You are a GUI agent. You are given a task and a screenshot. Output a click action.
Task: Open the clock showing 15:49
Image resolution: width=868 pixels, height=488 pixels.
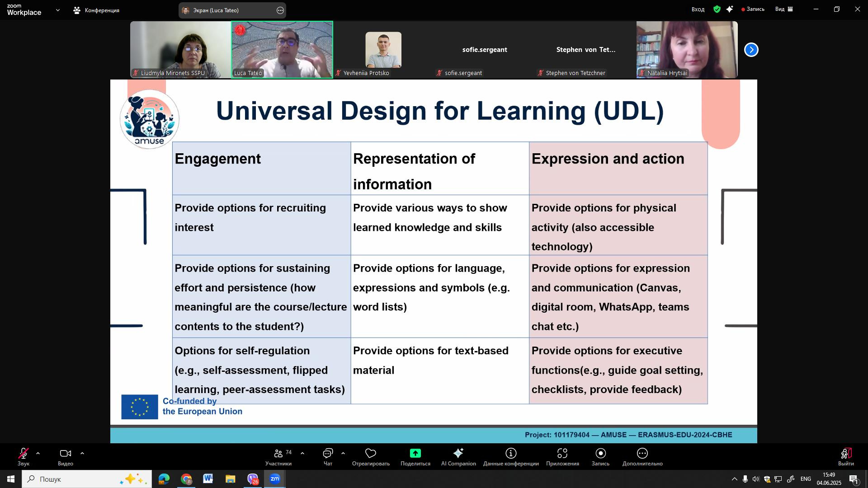click(x=829, y=479)
